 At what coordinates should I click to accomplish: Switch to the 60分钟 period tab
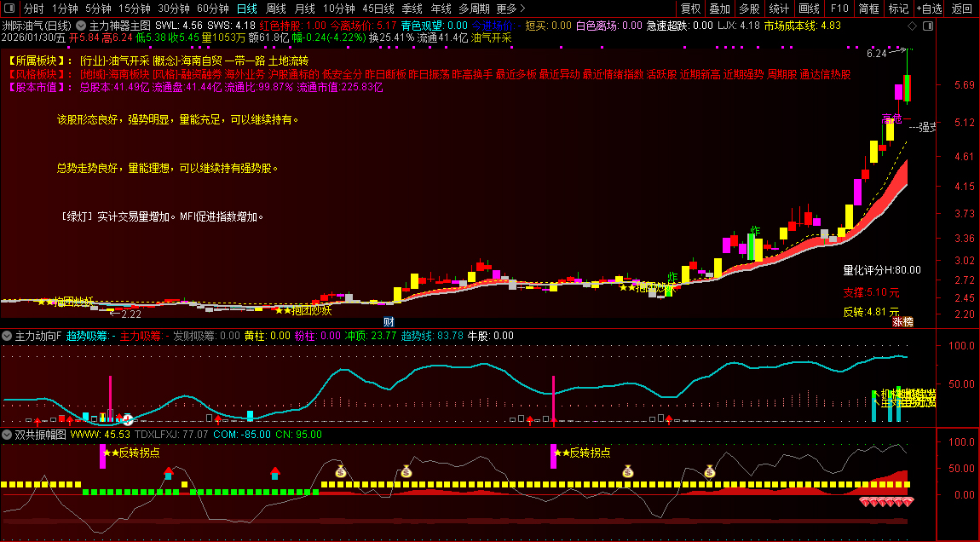pyautogui.click(x=213, y=9)
